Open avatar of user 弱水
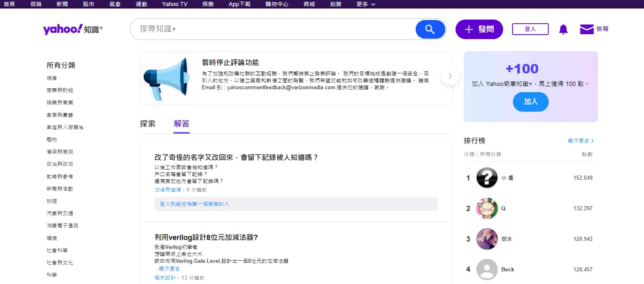This screenshot has width=644, height=284. [487, 239]
